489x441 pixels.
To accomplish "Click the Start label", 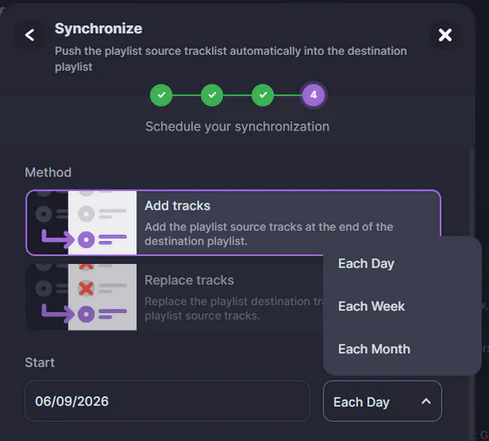I will point(40,363).
